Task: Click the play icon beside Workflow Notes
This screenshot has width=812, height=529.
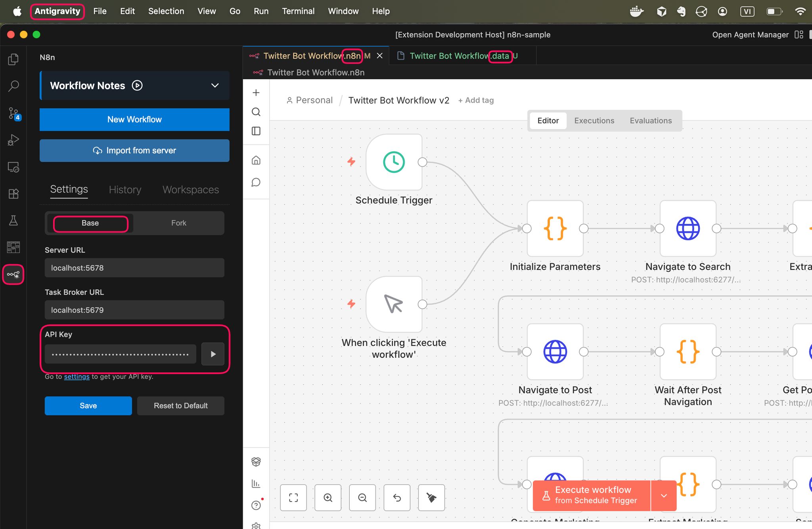Action: [137, 86]
